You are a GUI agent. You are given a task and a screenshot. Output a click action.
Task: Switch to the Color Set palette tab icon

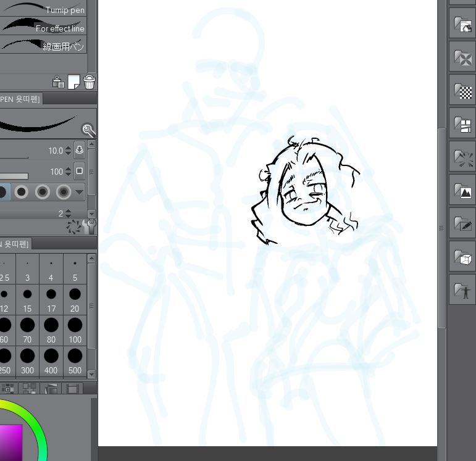coord(8,388)
